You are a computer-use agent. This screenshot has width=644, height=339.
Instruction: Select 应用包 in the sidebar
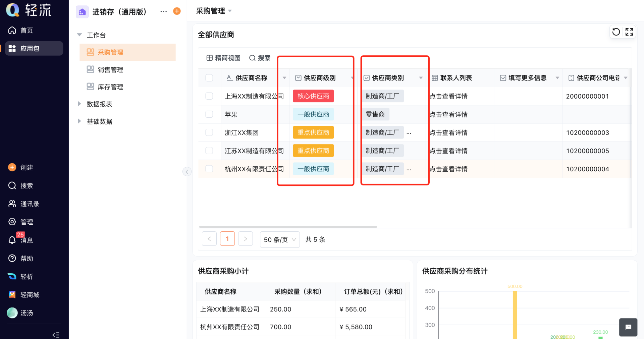coord(34,48)
